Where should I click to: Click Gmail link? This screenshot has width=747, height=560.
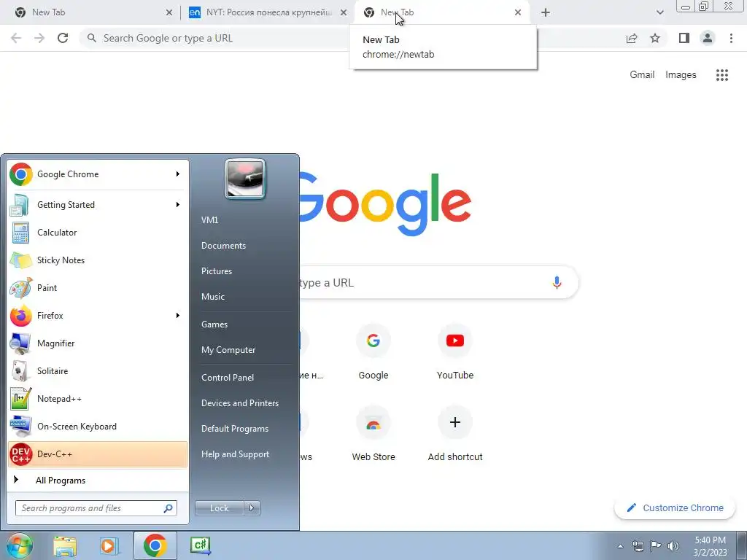tap(642, 75)
